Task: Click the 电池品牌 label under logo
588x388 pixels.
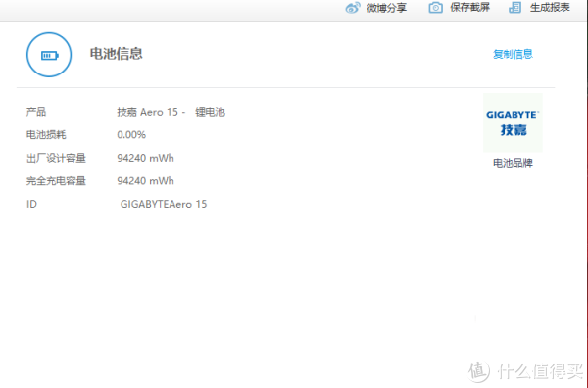Action: (x=513, y=163)
